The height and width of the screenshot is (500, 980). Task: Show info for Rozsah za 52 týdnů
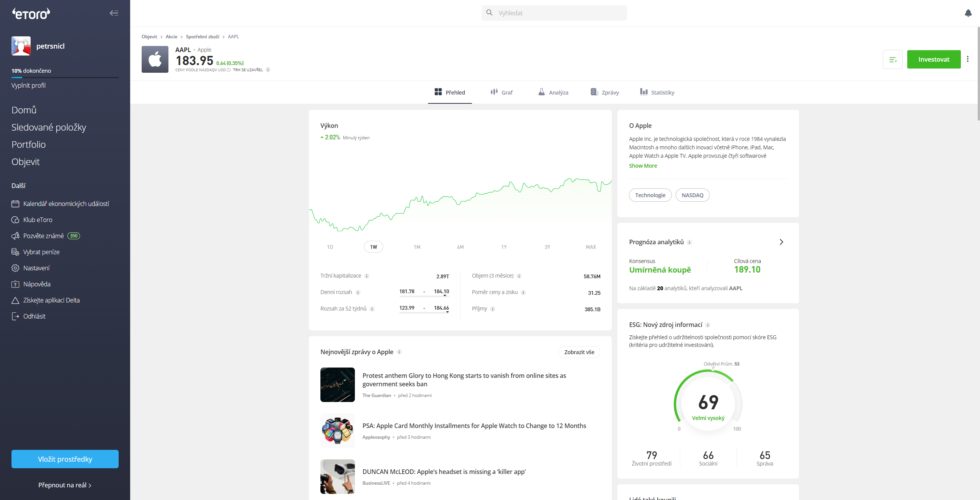[372, 309]
